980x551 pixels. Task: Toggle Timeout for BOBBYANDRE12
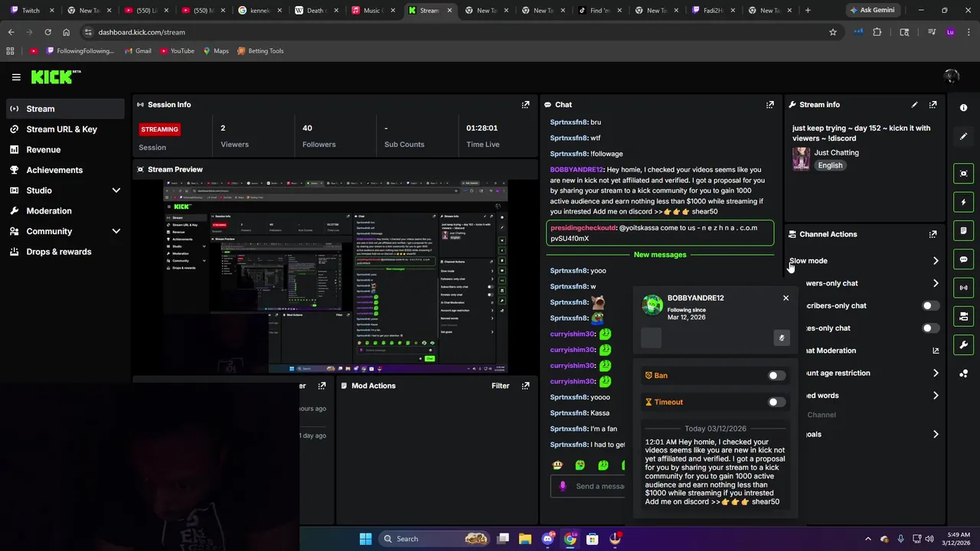(776, 402)
